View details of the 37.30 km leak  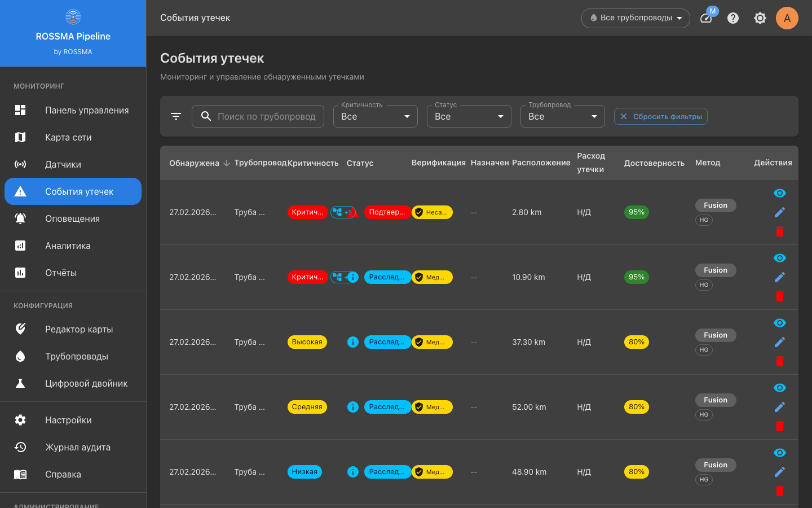tap(780, 323)
